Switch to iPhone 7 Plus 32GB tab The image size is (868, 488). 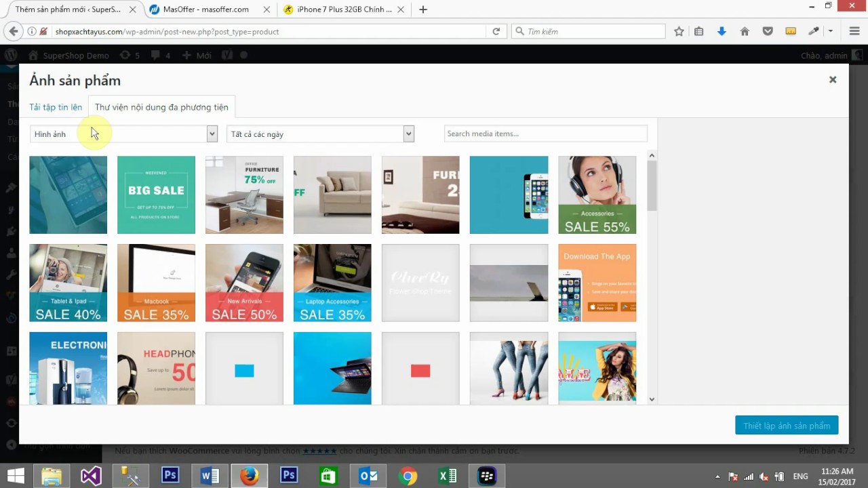pos(344,9)
